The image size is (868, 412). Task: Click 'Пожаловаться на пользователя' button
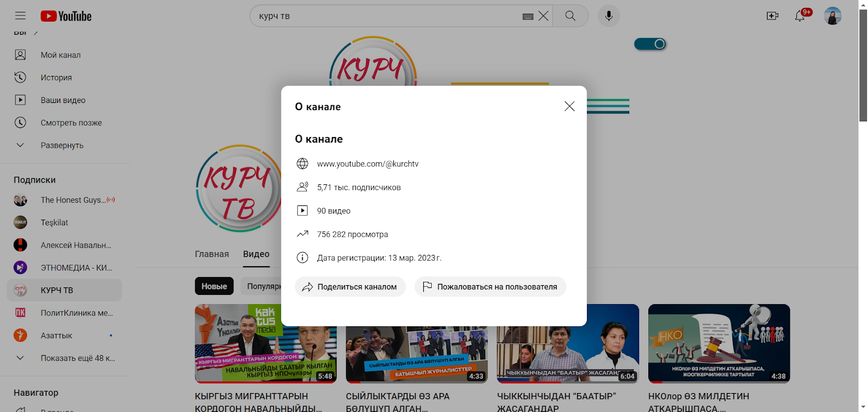490,287
